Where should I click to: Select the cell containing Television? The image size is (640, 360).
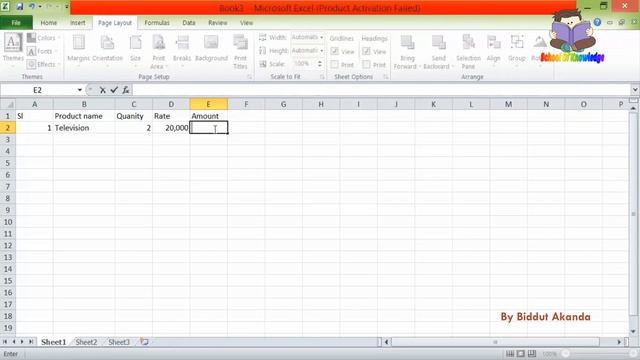pos(84,128)
